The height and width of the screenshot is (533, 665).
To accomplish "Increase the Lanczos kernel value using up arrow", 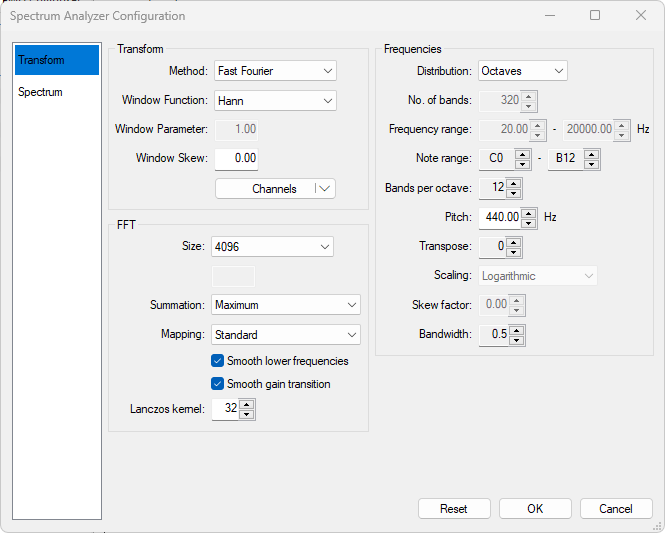I will pos(246,404).
